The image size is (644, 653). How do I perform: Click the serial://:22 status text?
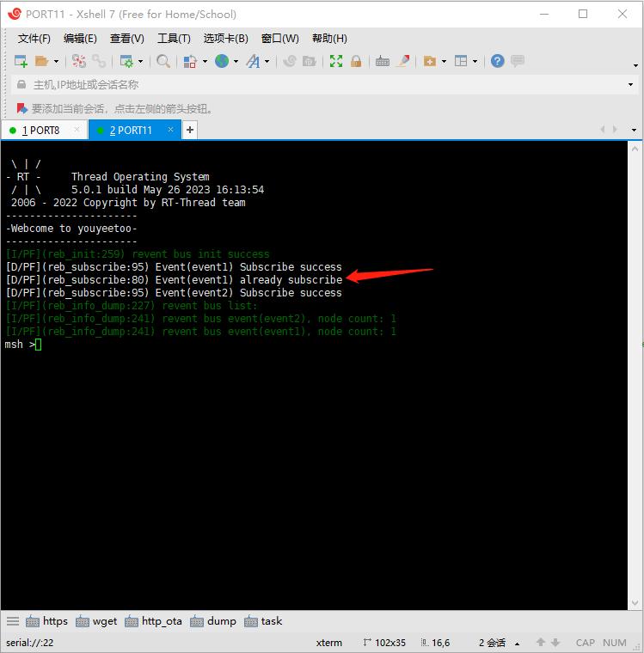click(x=29, y=643)
